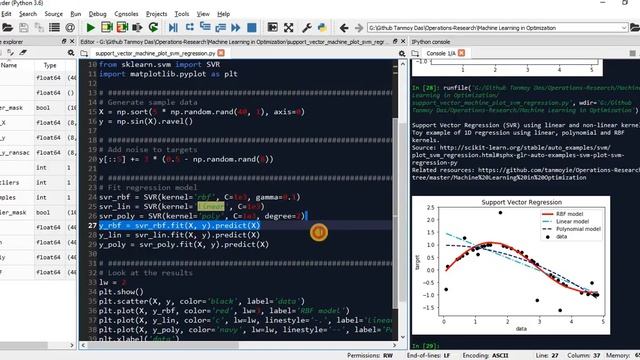Open the Edit menu
The image size is (640, 360).
click(6, 14)
